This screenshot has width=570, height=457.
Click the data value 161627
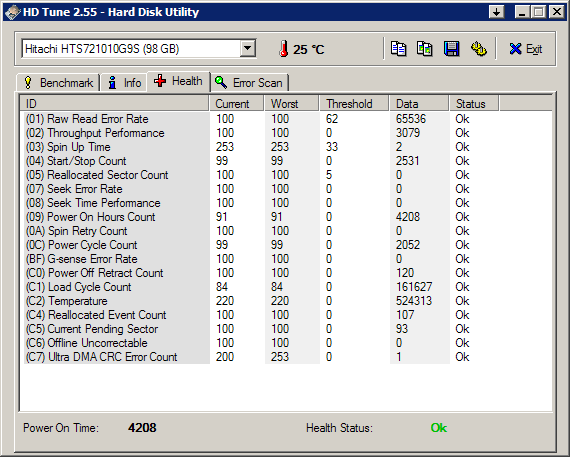414,287
